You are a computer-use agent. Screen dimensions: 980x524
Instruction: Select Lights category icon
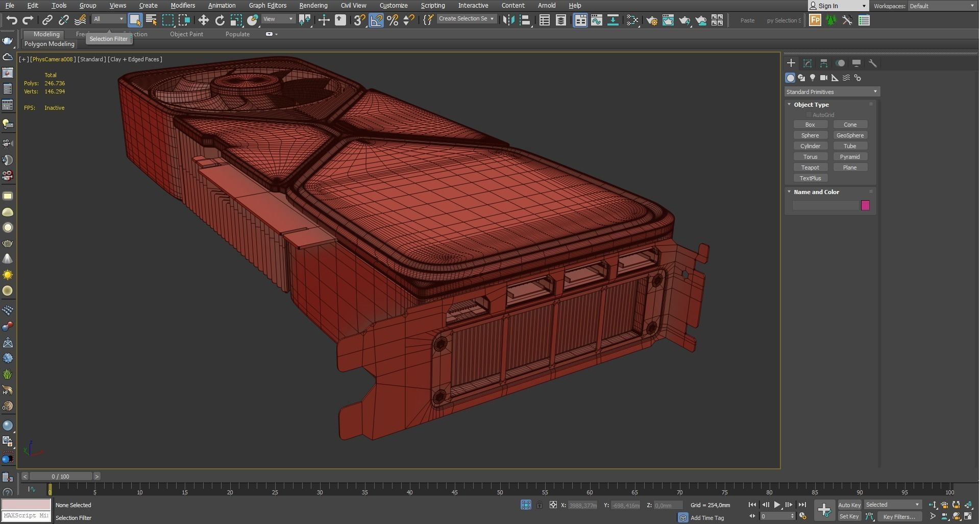[x=813, y=78]
